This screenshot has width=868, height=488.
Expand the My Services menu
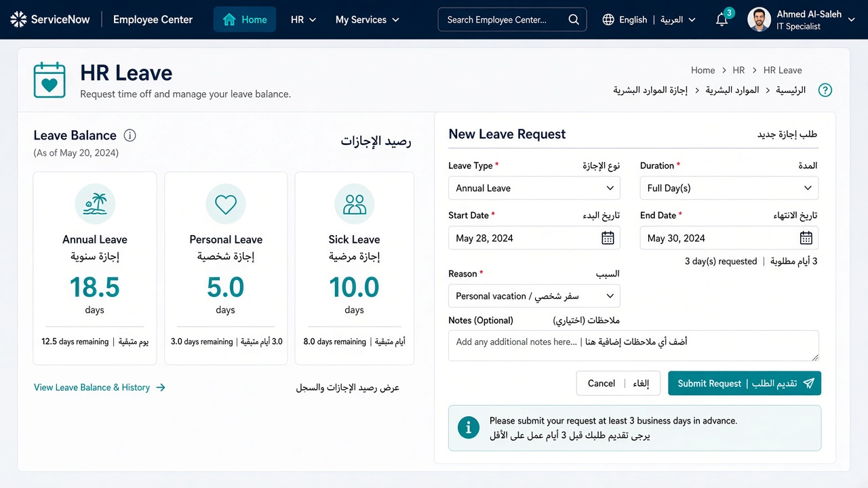pyautogui.click(x=367, y=20)
